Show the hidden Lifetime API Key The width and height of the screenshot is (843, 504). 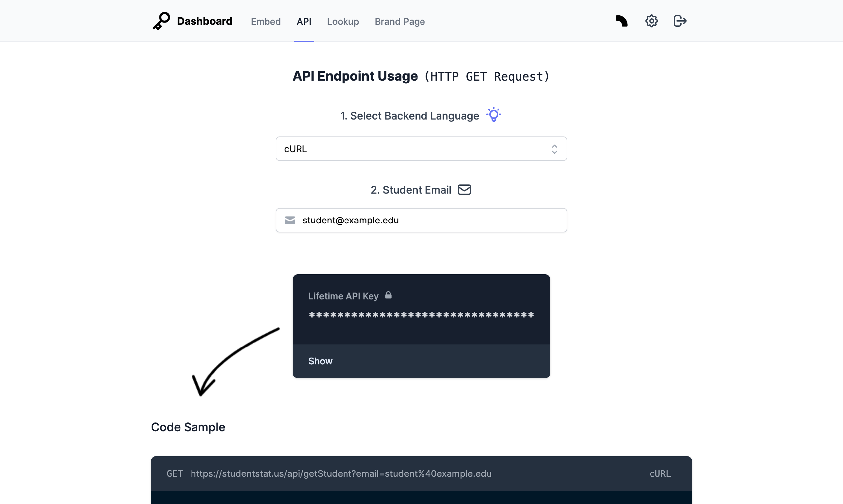click(x=320, y=361)
